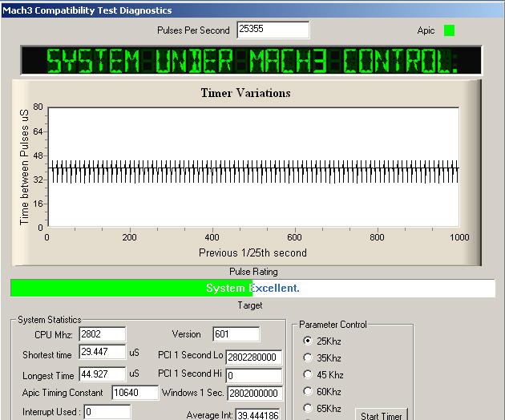Click the CPU Mhz value field
This screenshot has height=420, width=505.
click(x=103, y=334)
